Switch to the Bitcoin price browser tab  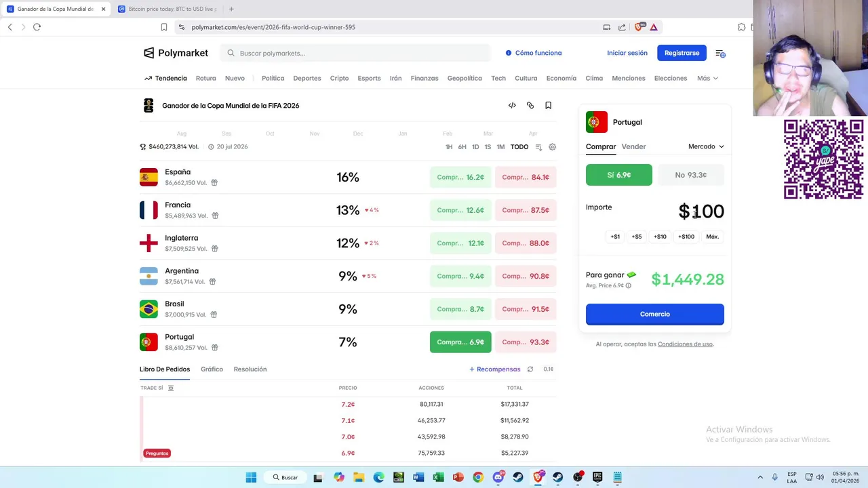(167, 9)
